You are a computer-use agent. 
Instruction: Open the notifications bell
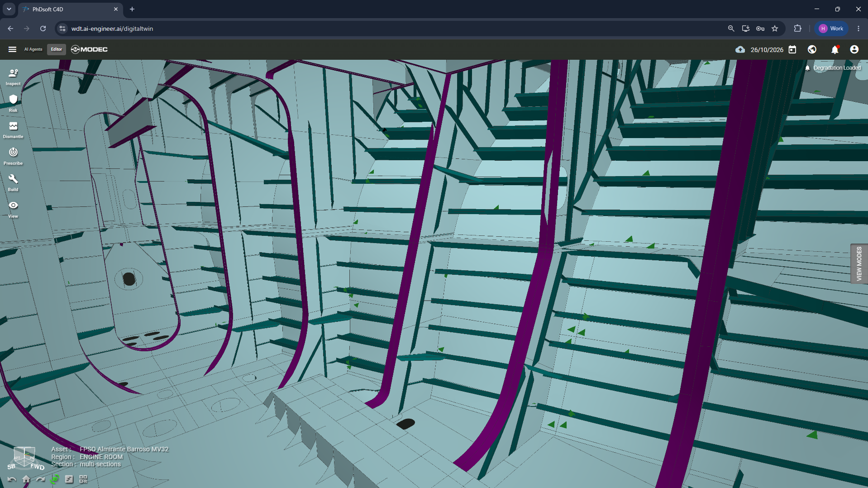tap(835, 49)
